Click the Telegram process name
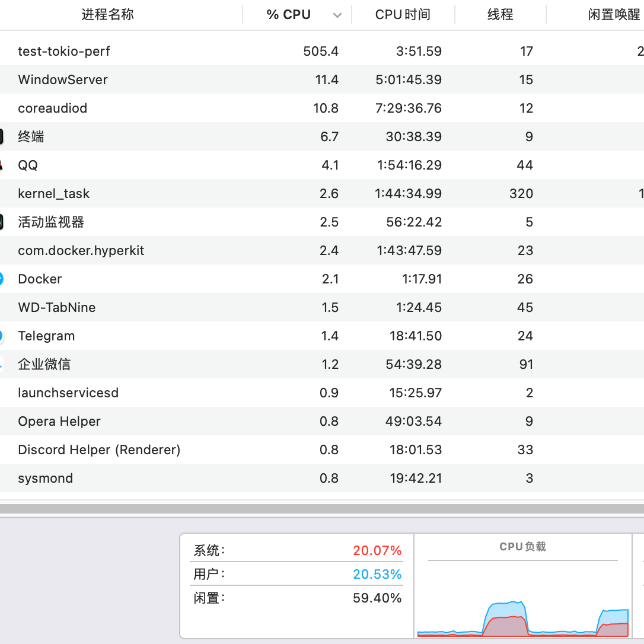 coord(46,336)
